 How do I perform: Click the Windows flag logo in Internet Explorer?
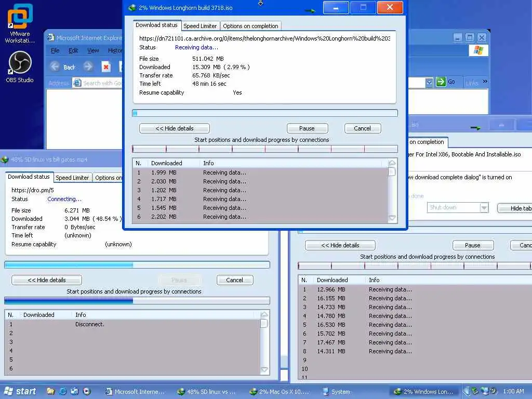[478, 50]
